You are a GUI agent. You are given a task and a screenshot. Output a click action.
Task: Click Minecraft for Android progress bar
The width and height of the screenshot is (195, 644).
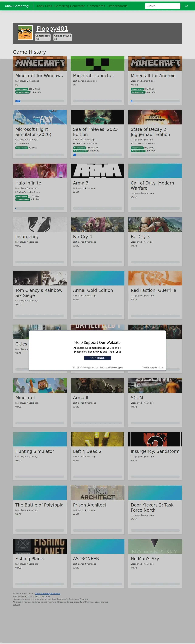coord(155,101)
